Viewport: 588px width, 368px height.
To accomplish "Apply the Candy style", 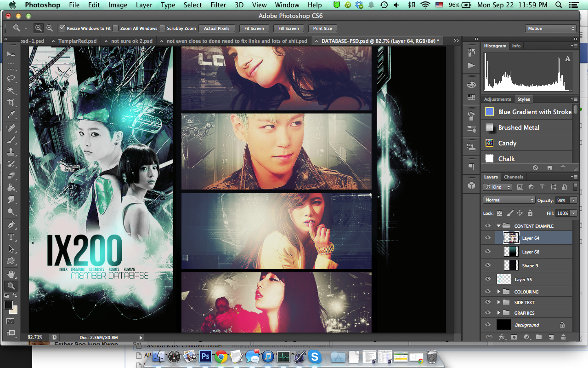I will pyautogui.click(x=527, y=143).
